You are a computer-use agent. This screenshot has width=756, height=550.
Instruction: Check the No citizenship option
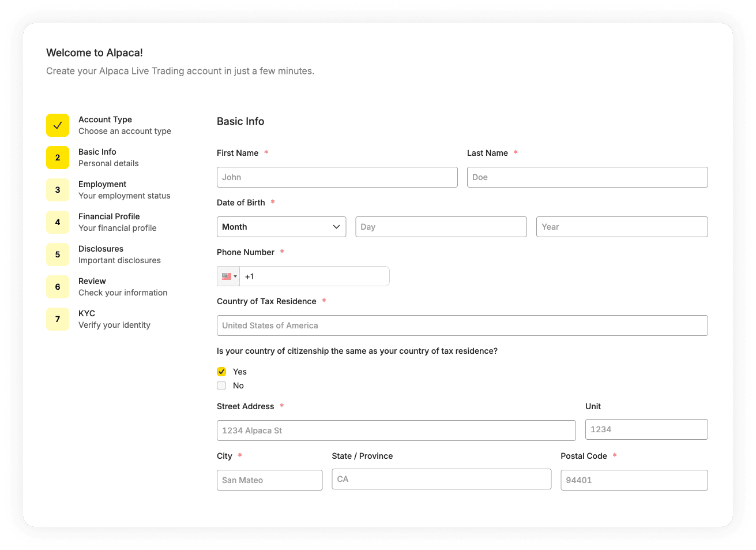(x=221, y=386)
